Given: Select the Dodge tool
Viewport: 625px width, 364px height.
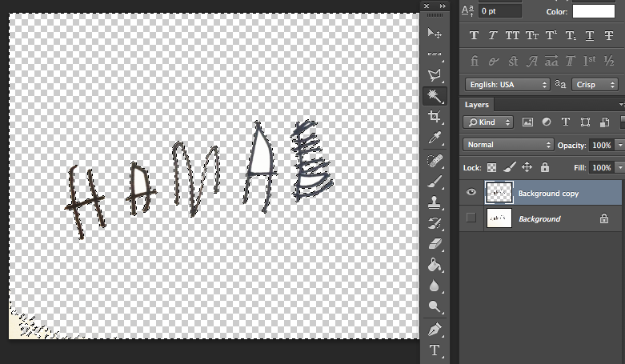Looking at the screenshot, I should pyautogui.click(x=434, y=306).
